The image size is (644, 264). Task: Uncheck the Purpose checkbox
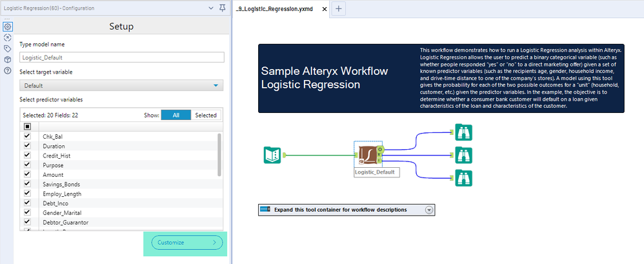[x=28, y=165]
